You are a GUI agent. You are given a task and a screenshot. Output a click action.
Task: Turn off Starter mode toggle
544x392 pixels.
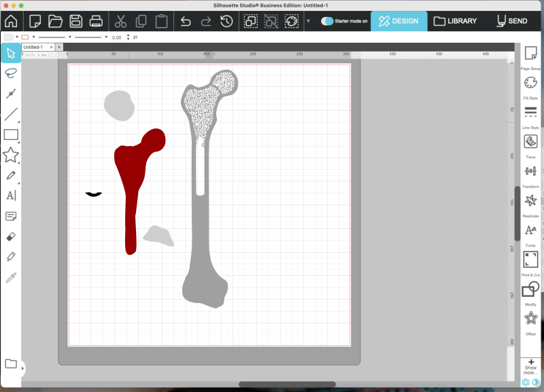328,21
